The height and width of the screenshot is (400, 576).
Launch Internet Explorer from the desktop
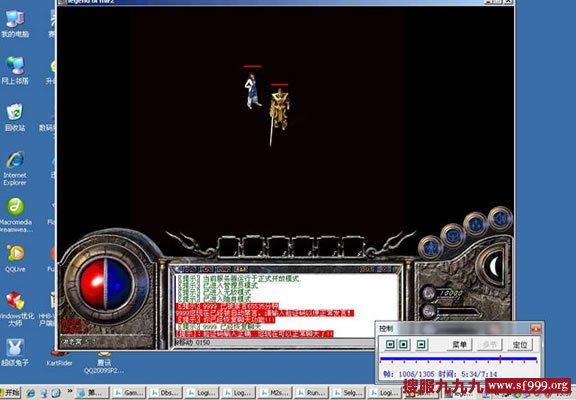coord(15,168)
